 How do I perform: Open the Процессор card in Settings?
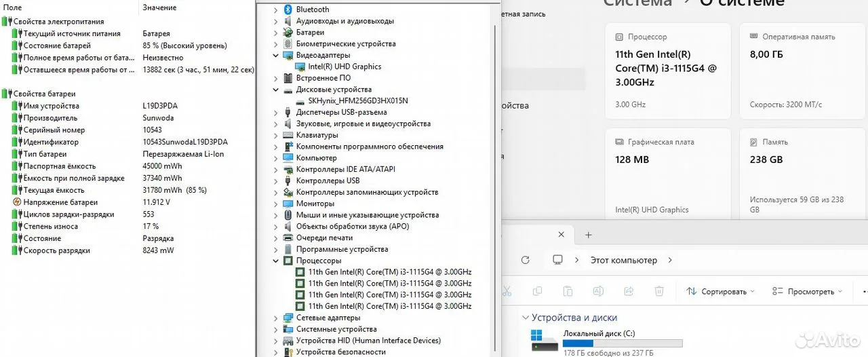click(x=668, y=70)
